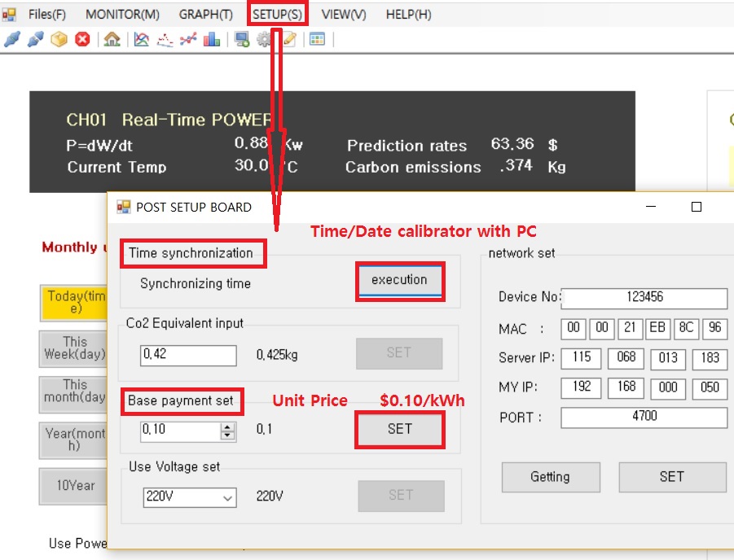Go to home via house icon

click(x=112, y=39)
